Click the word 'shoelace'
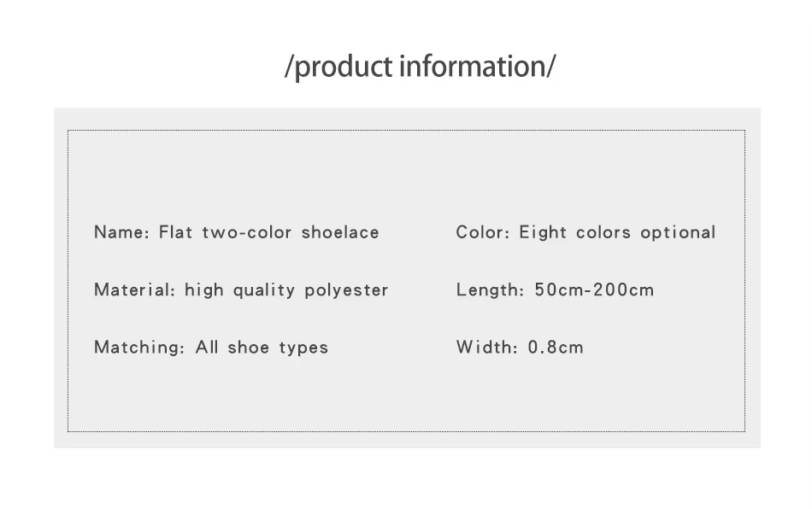The height and width of the screenshot is (509, 812). (x=340, y=232)
